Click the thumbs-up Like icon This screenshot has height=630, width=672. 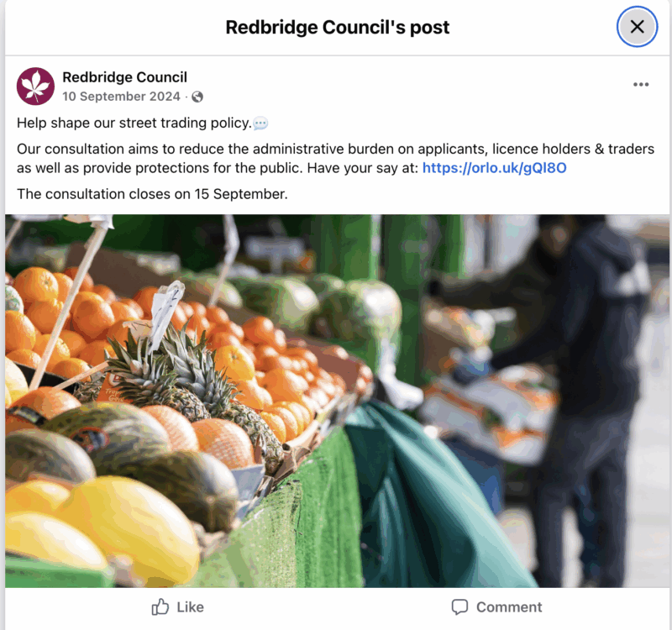[x=160, y=606]
